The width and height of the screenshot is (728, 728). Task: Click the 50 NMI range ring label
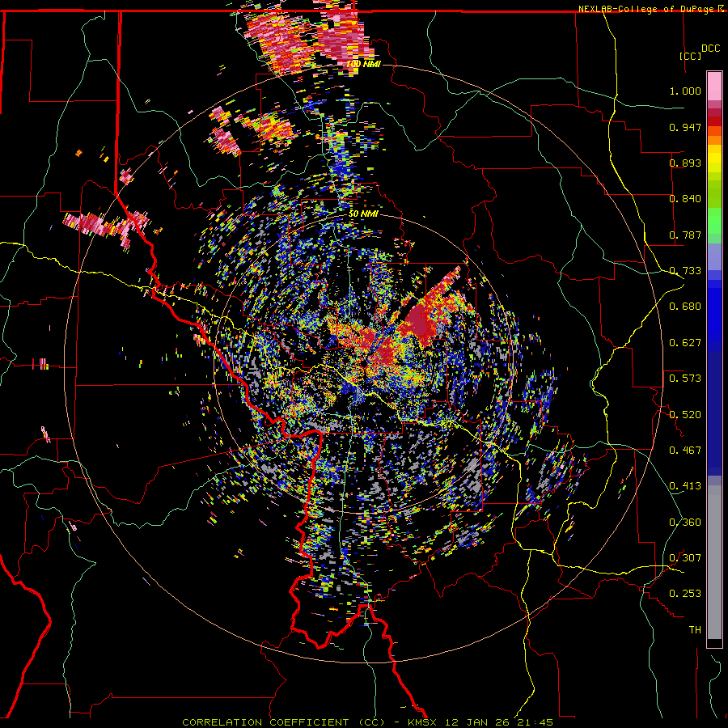point(363,214)
